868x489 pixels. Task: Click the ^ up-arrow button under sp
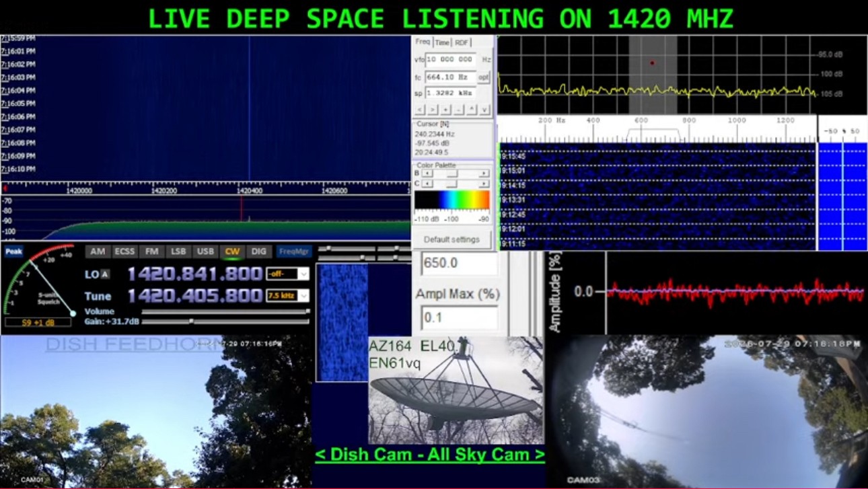(x=472, y=110)
